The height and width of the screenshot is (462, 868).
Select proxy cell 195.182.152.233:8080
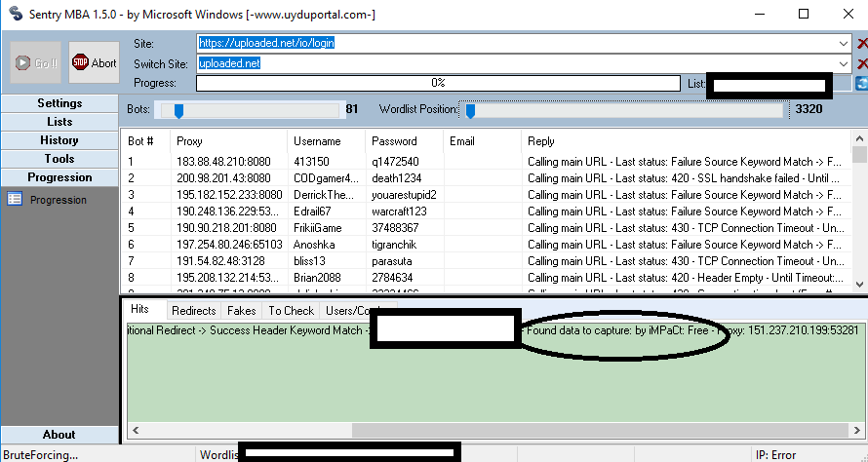(229, 195)
